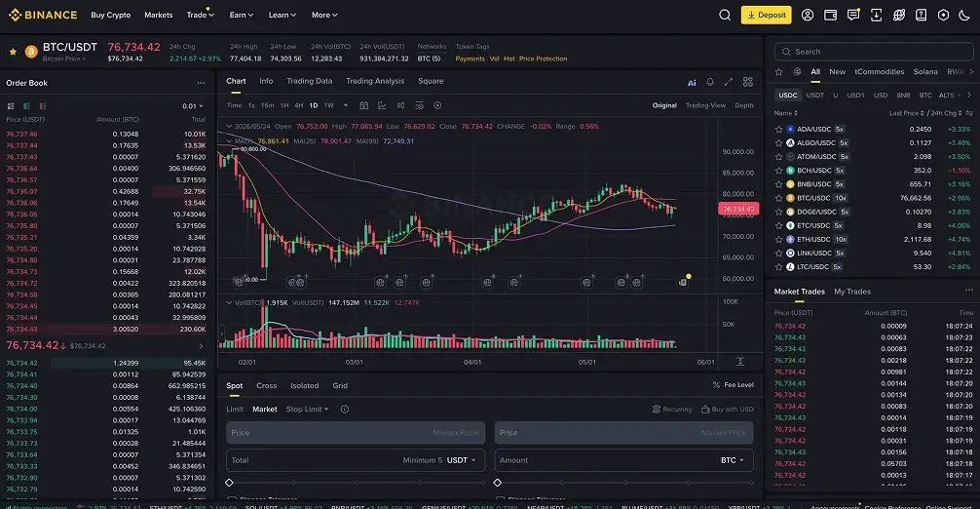Set a price alert with the bell icon
Screen dimensions: 980x509
click(x=710, y=82)
